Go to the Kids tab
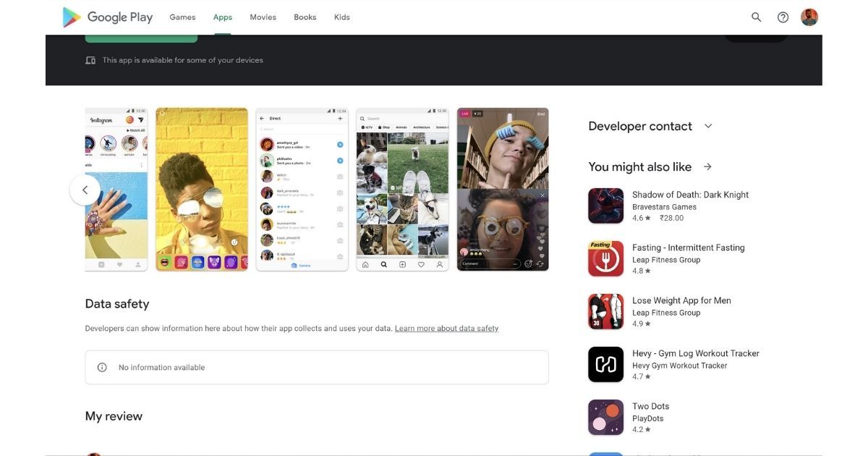This screenshot has width=868, height=456. pos(342,17)
